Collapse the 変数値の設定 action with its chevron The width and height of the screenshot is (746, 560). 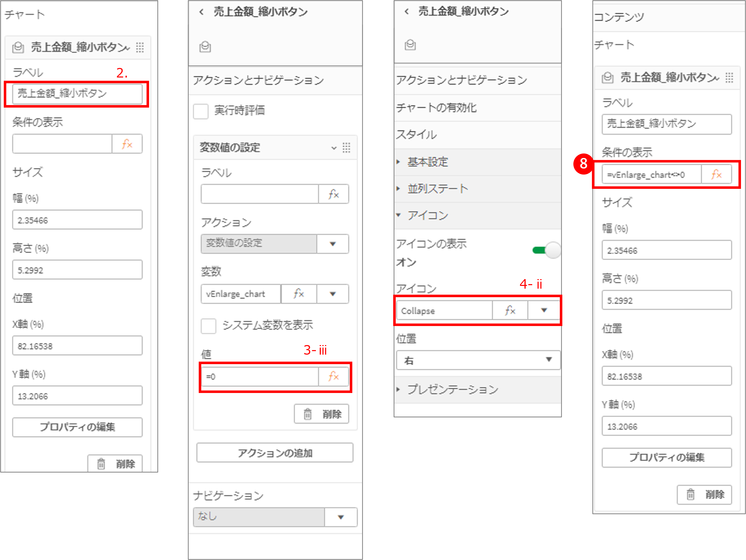click(x=334, y=148)
